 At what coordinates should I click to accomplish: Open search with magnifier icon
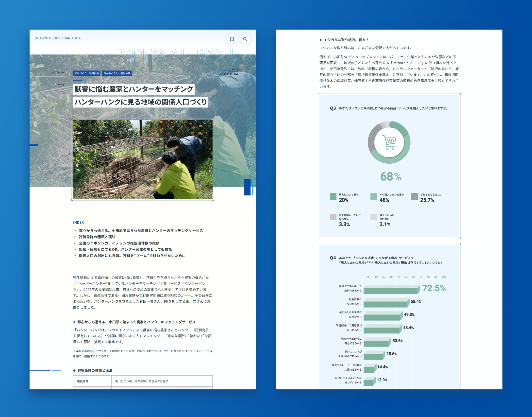pyautogui.click(x=245, y=39)
